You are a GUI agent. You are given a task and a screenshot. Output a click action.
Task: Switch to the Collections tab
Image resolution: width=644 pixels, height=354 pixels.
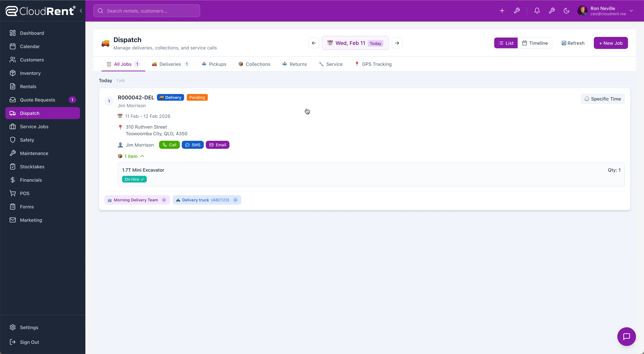coord(254,64)
